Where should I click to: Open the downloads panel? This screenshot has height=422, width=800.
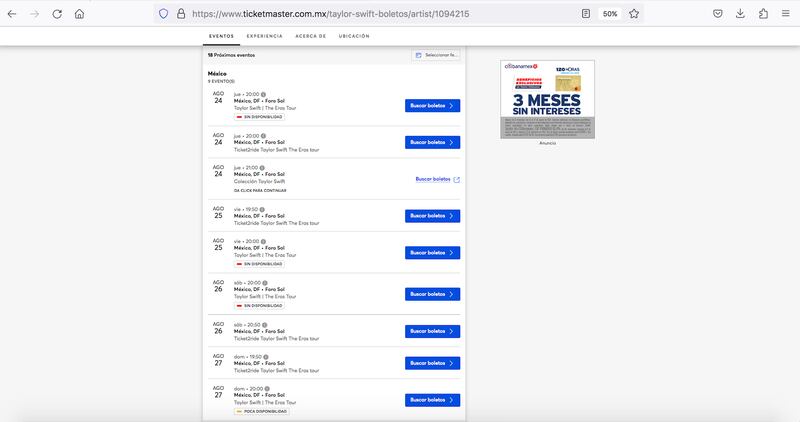[740, 14]
